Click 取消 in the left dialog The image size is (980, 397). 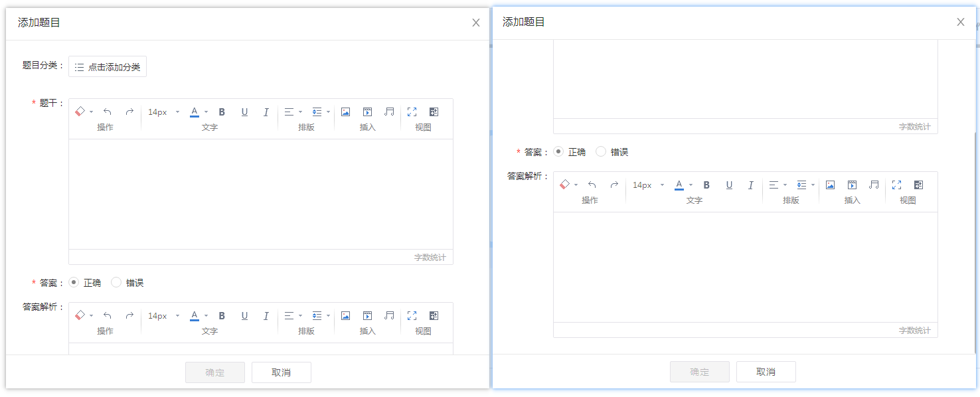[282, 372]
